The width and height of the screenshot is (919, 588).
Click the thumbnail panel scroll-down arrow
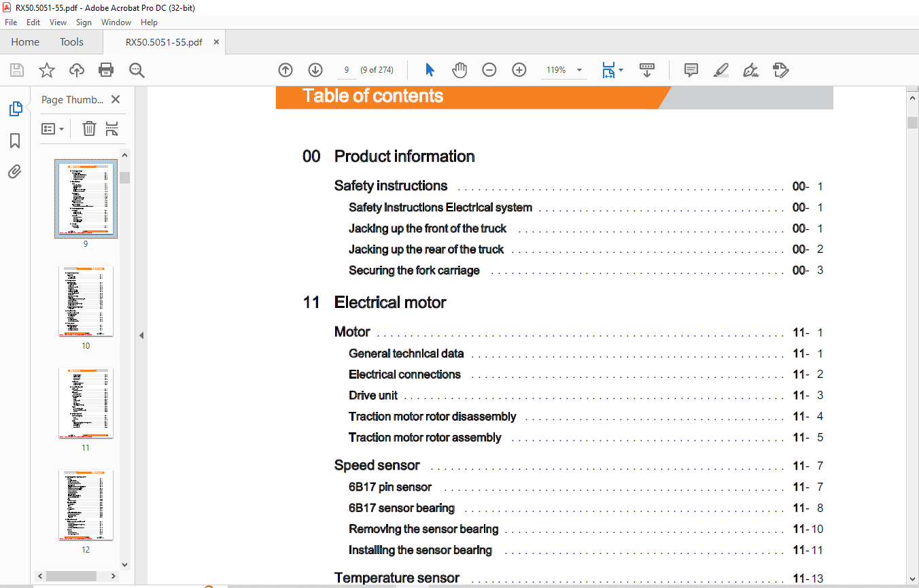click(125, 564)
